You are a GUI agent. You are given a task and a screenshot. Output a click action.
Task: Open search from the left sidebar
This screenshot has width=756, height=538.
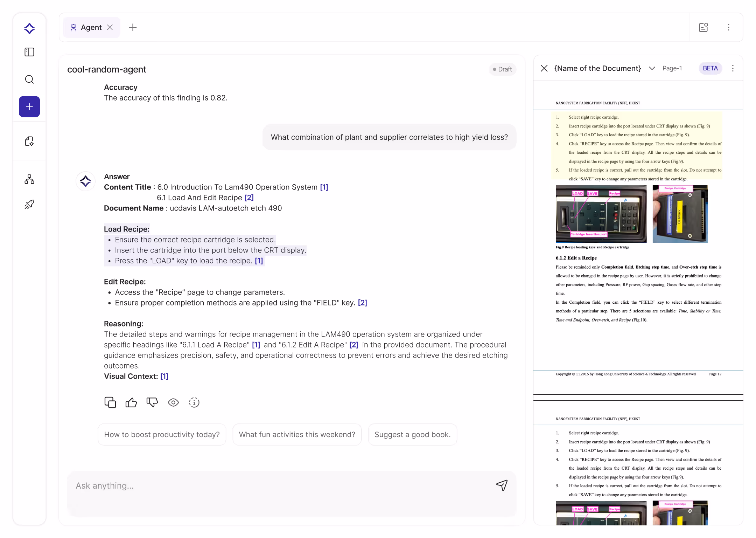point(29,80)
